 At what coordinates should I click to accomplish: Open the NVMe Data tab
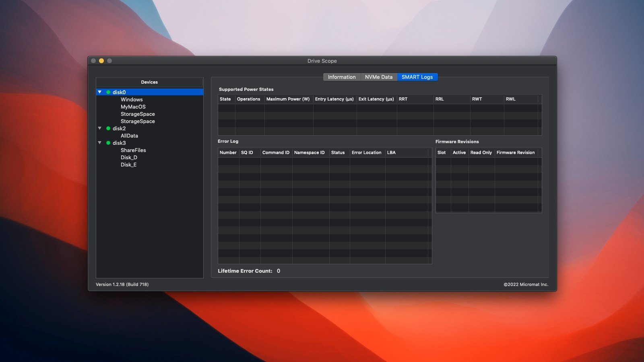coord(378,77)
